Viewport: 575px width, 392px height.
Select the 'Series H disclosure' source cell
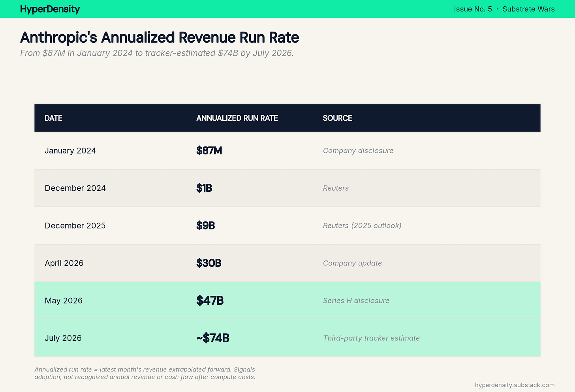click(x=356, y=300)
